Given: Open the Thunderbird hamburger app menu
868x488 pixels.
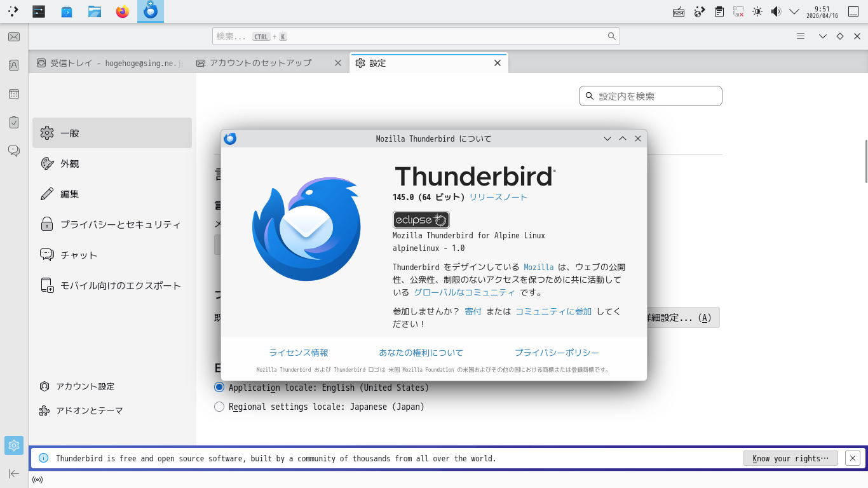Looking at the screenshot, I should click(x=801, y=36).
